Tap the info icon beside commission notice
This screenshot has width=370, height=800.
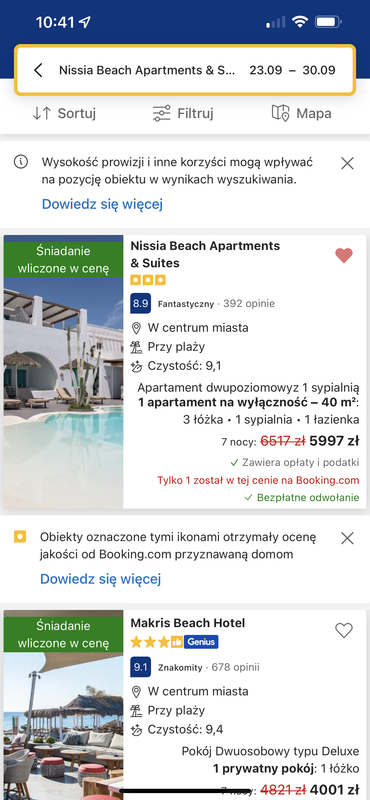[21, 163]
